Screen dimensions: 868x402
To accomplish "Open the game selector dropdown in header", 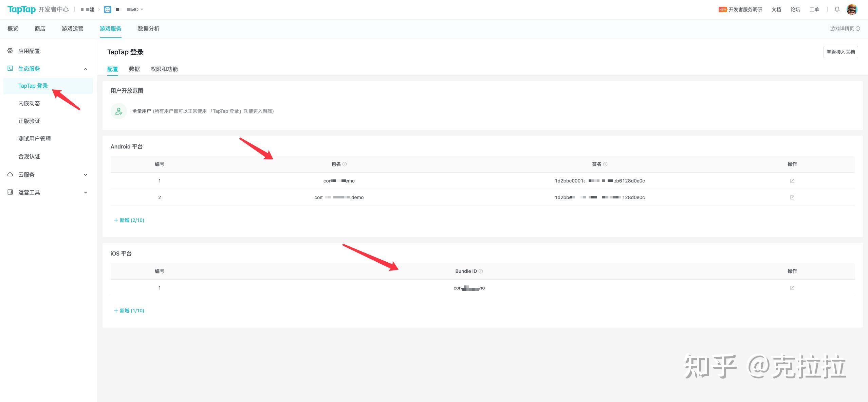I will pos(142,10).
